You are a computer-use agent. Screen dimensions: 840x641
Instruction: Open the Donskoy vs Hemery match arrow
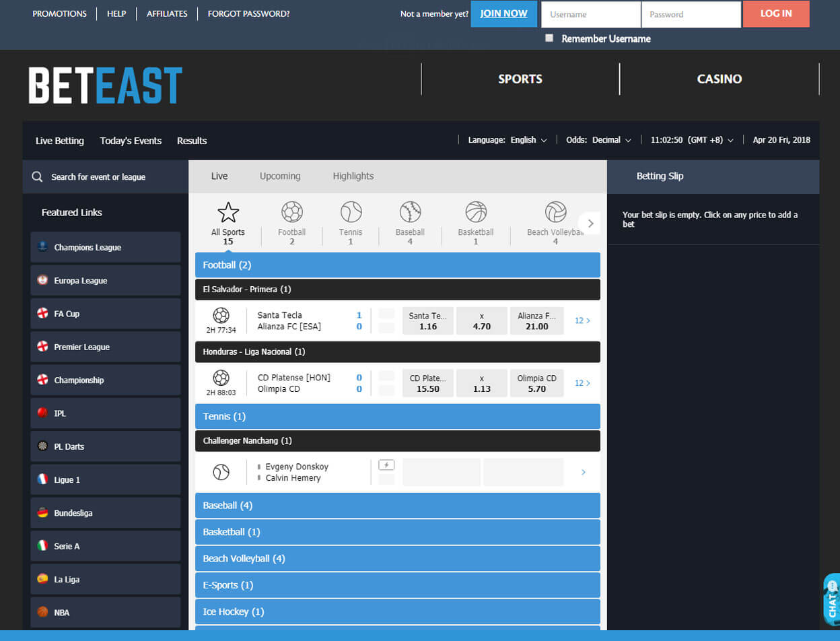coord(583,472)
